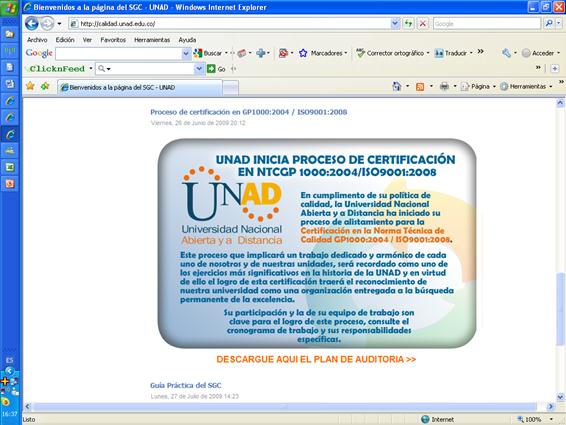Screen dimensions: 566x425
Task: Click the address bar with calidad.unad.edu.co
Action: pyautogui.click(x=230, y=24)
